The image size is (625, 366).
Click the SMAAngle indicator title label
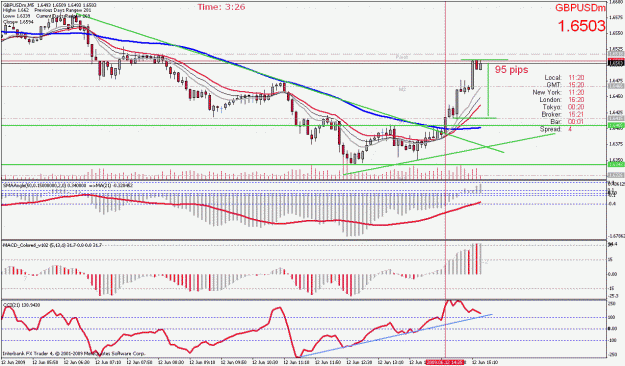69,185
